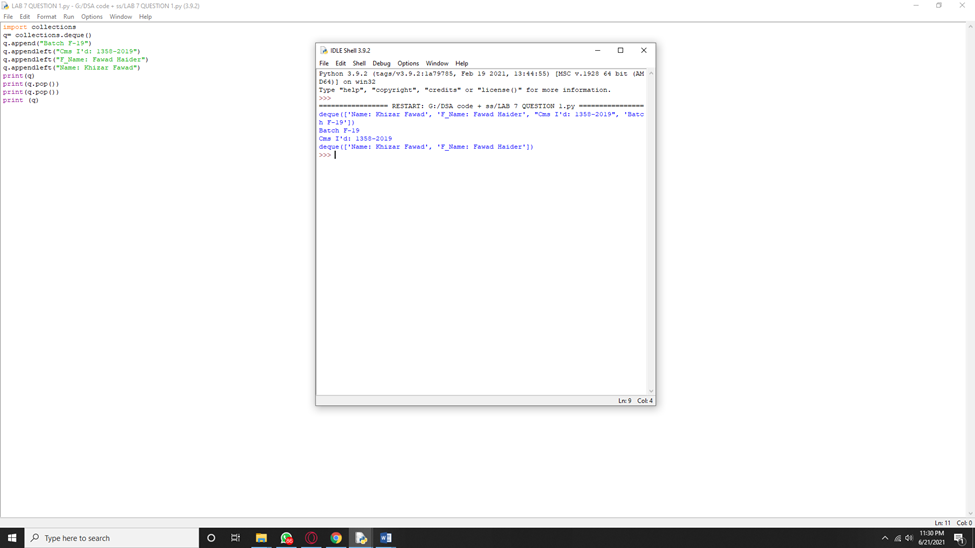The height and width of the screenshot is (548, 975).
Task: Open Google Chrome from the taskbar
Action: (x=336, y=538)
